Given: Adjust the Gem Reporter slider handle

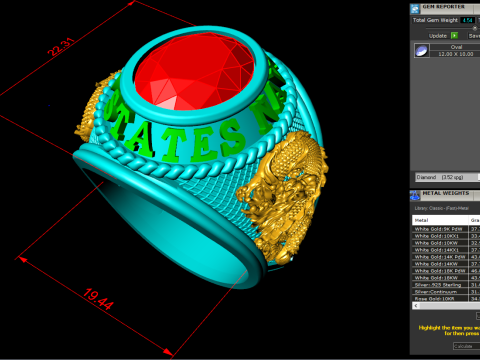Looking at the screenshot, I should tap(475, 28).
